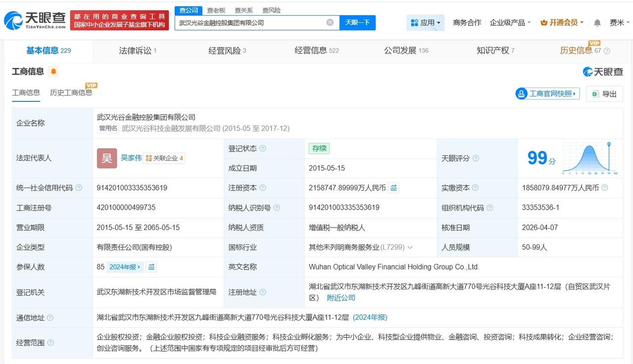Click 增值税一般纳税人 taxpayer qualification
Screen dimensions: 633x364
point(337,227)
